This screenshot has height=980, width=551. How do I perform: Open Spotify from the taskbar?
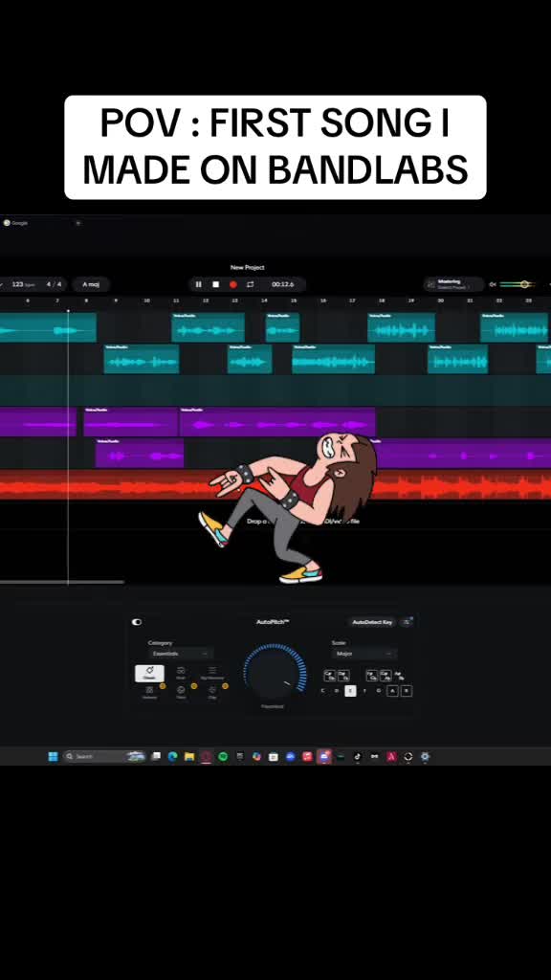pos(223,756)
